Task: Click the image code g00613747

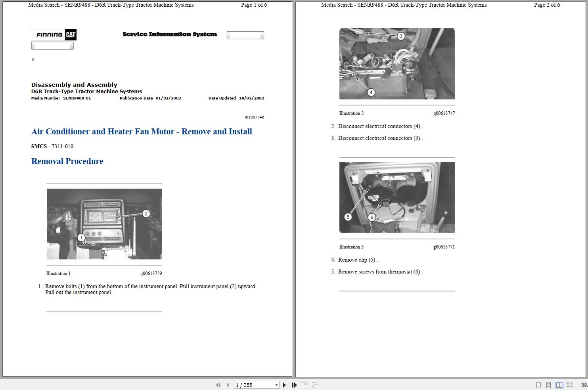Action: [x=444, y=113]
